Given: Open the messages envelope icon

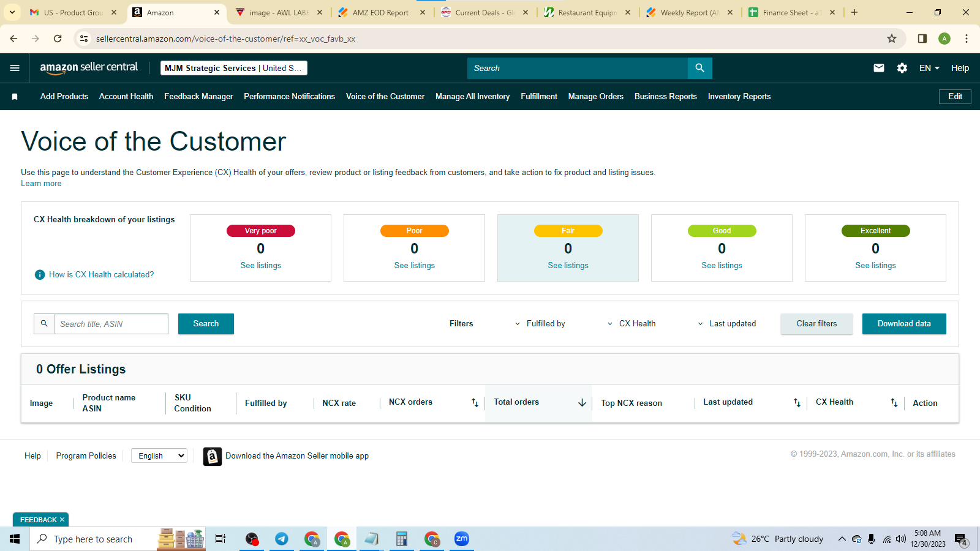Looking at the screenshot, I should tap(879, 68).
